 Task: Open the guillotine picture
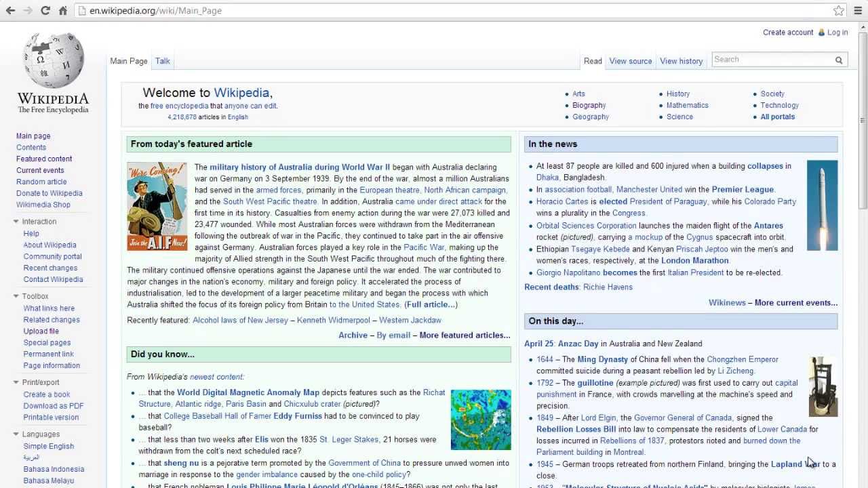(823, 386)
